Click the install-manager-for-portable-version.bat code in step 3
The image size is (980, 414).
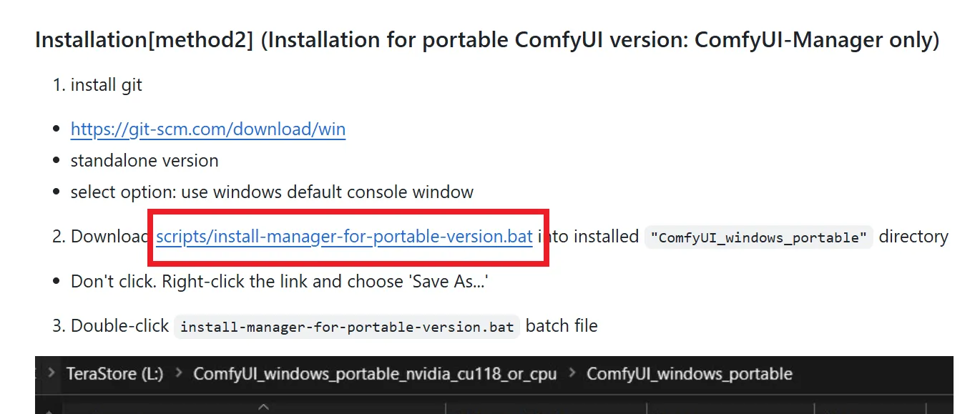pyautogui.click(x=347, y=327)
